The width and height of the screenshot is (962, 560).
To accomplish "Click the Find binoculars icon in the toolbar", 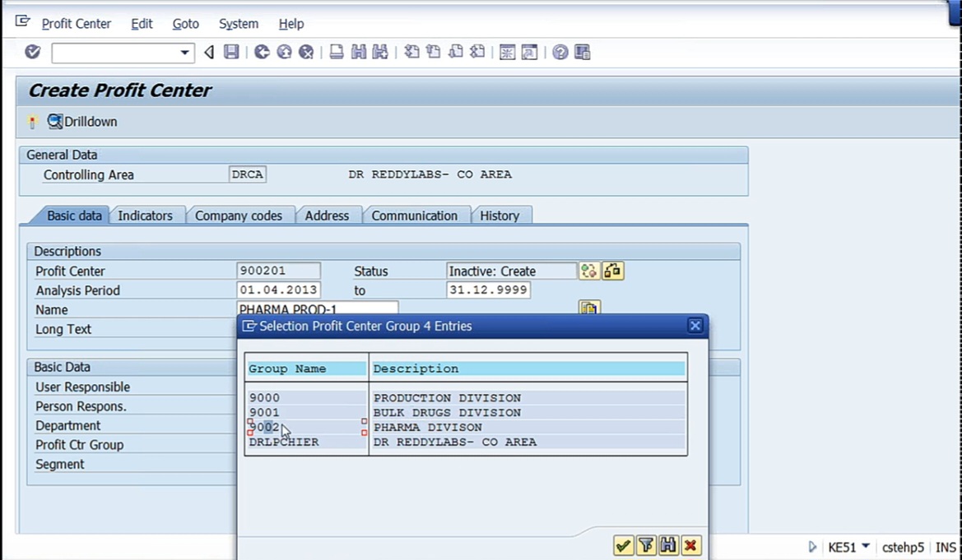I will point(358,52).
